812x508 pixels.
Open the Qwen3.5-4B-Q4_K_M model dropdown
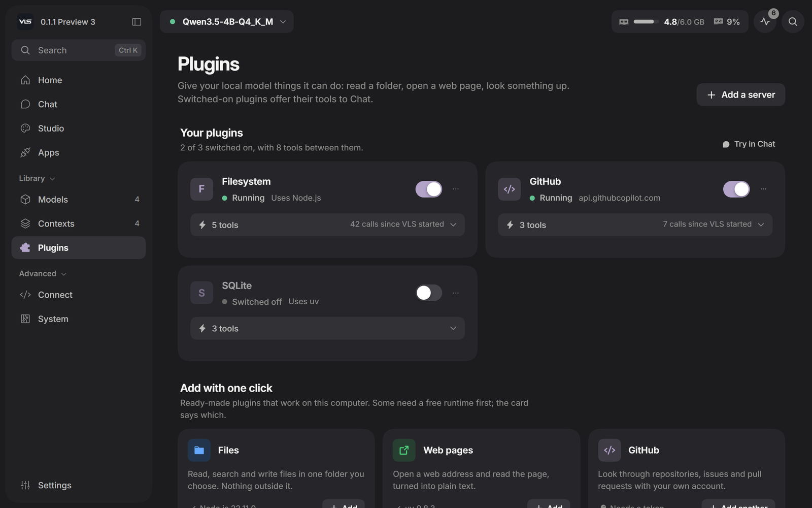coord(227,22)
